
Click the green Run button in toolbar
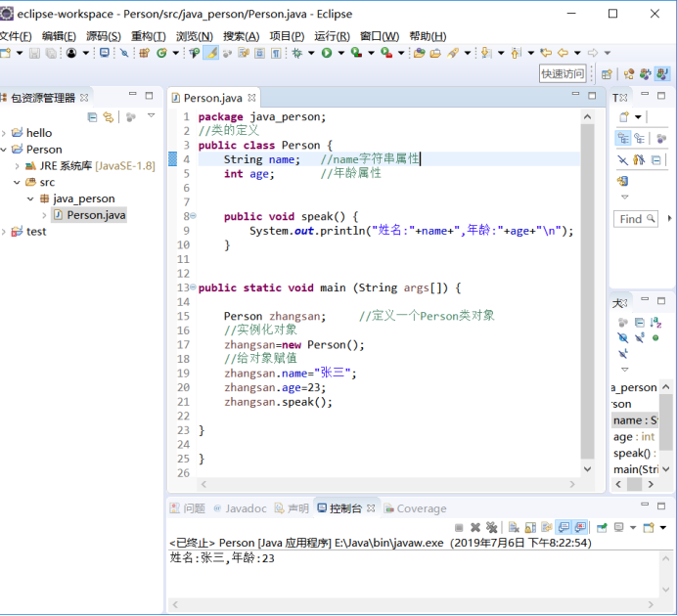point(327,53)
